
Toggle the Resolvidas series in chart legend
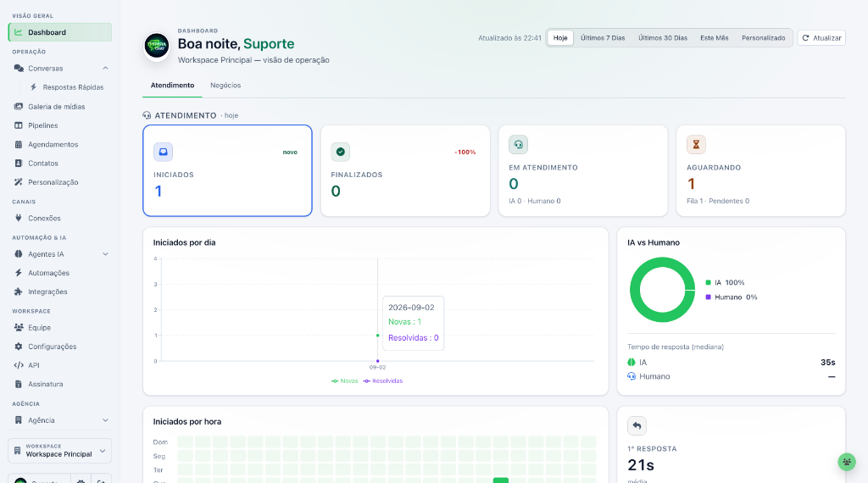383,380
